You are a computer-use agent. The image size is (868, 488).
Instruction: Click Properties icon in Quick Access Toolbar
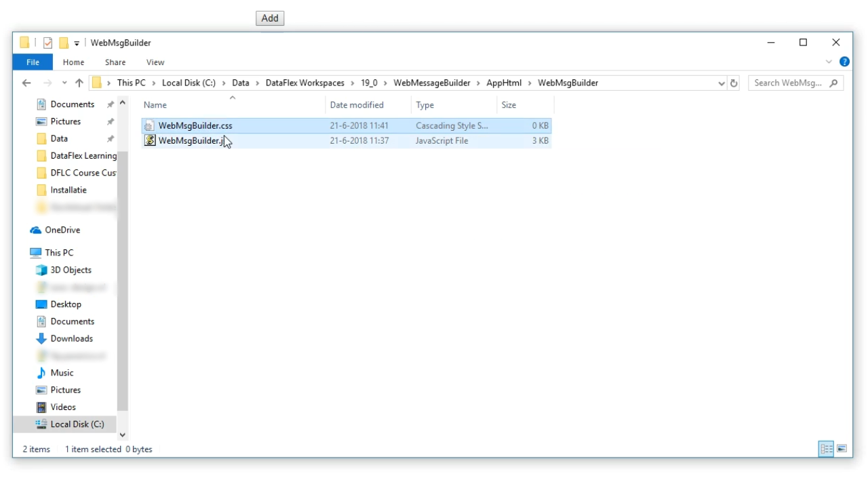[x=47, y=43]
